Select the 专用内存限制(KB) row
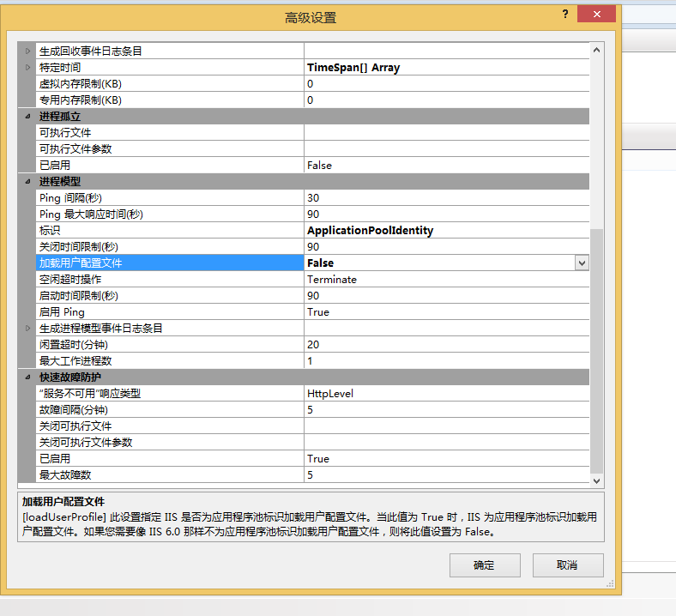Image resolution: width=676 pixels, height=616 pixels. click(x=312, y=100)
